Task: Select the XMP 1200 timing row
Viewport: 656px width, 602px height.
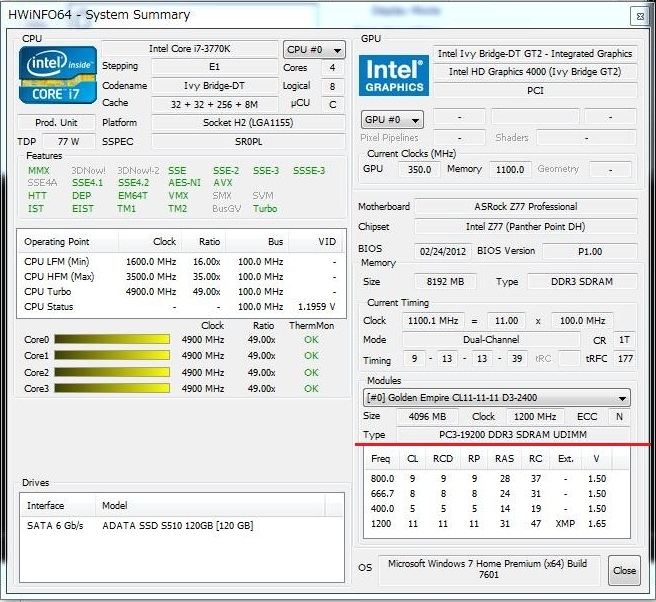Action: [490, 524]
